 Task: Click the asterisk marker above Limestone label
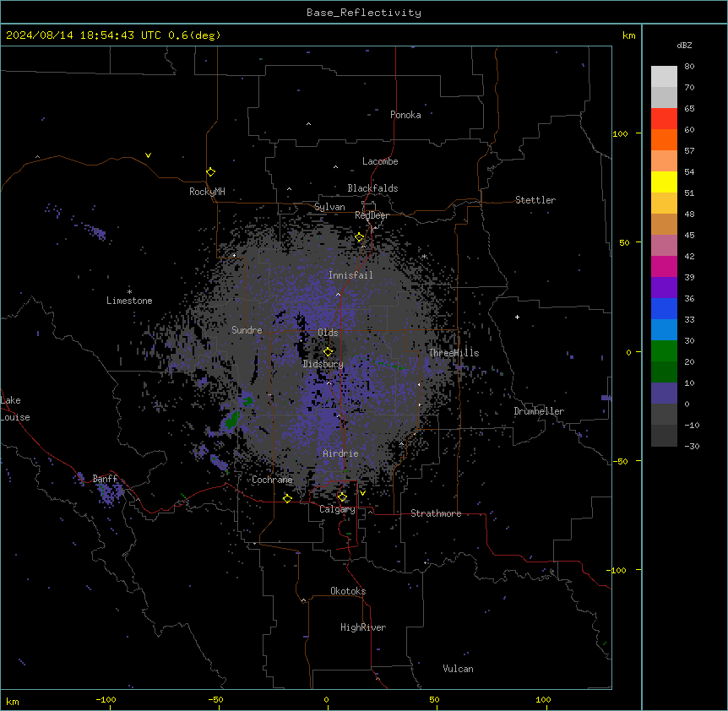tap(129, 292)
